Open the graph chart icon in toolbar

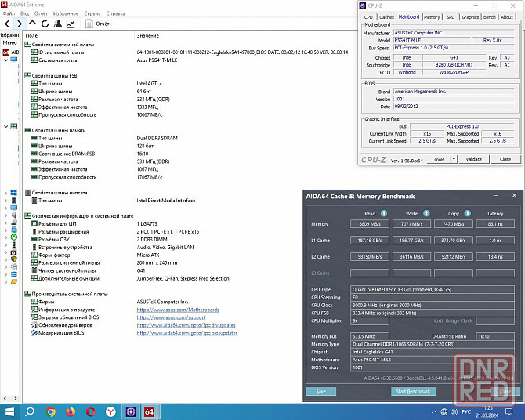tap(71, 24)
